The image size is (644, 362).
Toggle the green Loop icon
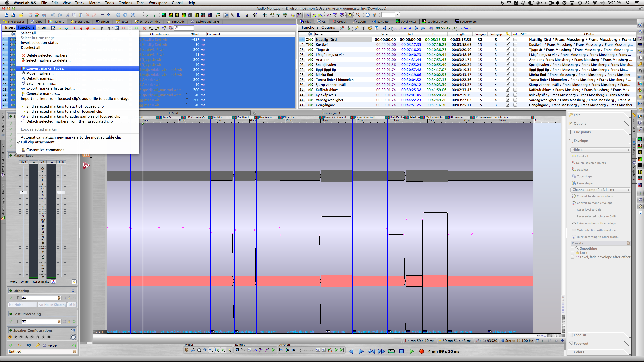pyautogui.click(x=391, y=351)
